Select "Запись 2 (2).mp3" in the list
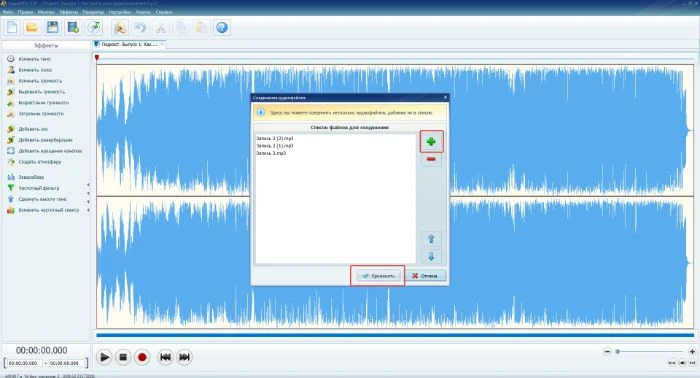 click(x=275, y=138)
